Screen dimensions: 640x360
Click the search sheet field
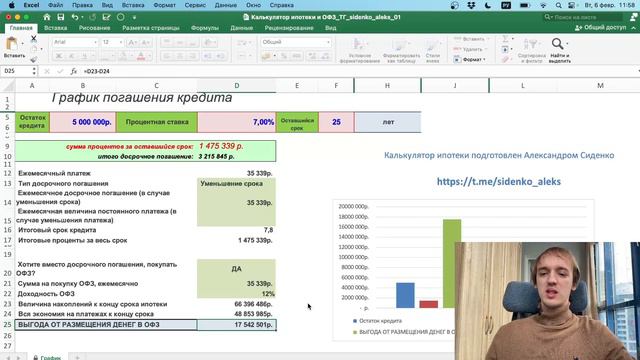click(x=584, y=17)
